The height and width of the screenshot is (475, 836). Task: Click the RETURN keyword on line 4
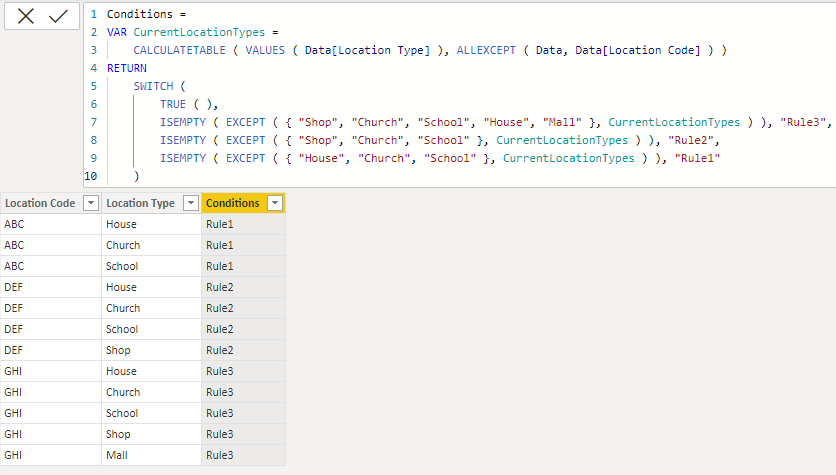pos(127,68)
